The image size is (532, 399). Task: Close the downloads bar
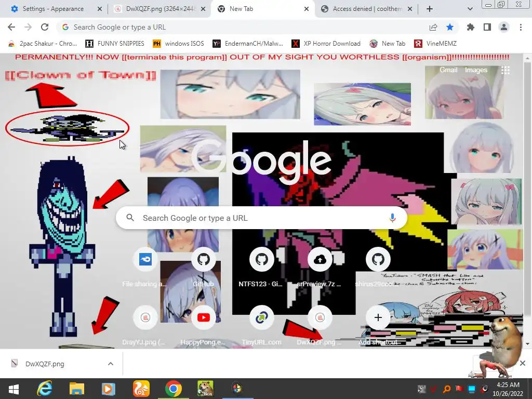523,363
